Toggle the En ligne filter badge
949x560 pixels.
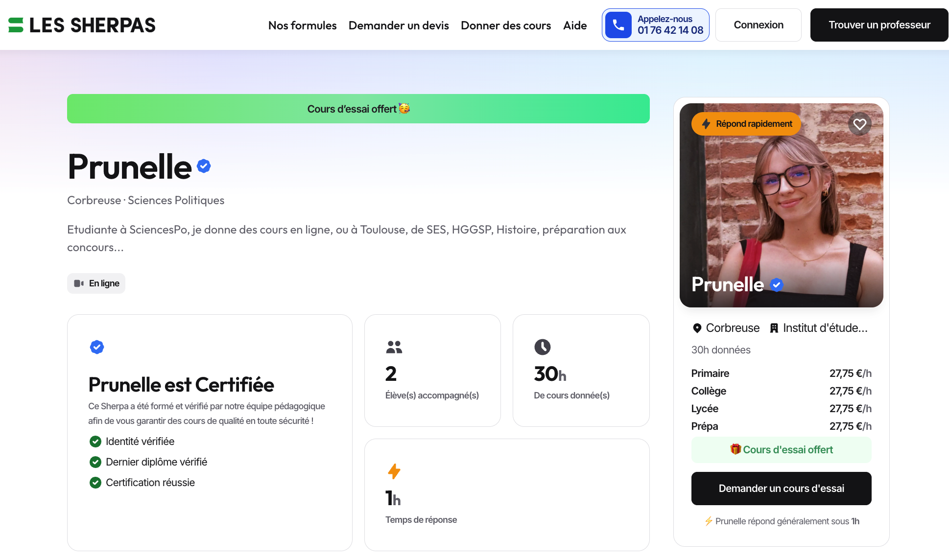pyautogui.click(x=96, y=283)
